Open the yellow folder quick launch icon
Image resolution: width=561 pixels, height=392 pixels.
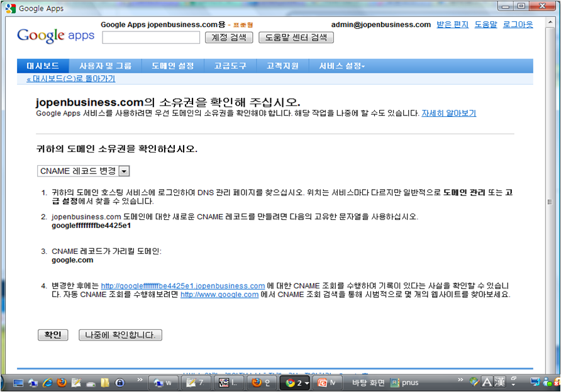[x=105, y=383]
